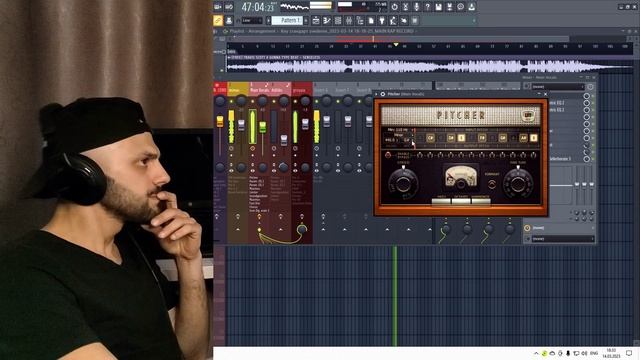Show hidden system tray icons chevron
Viewport: 640px width, 360px height.
pos(536,353)
